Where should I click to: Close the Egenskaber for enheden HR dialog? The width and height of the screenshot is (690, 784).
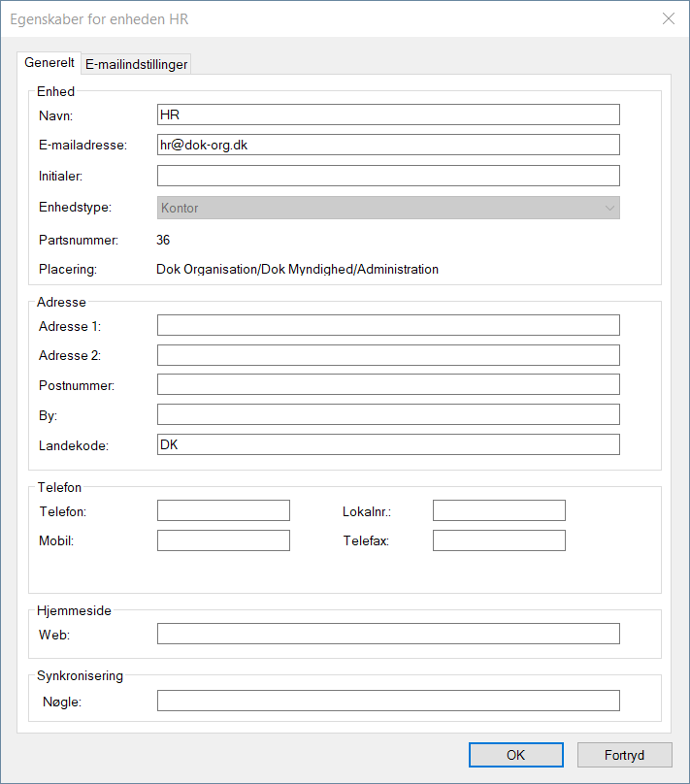(x=668, y=18)
